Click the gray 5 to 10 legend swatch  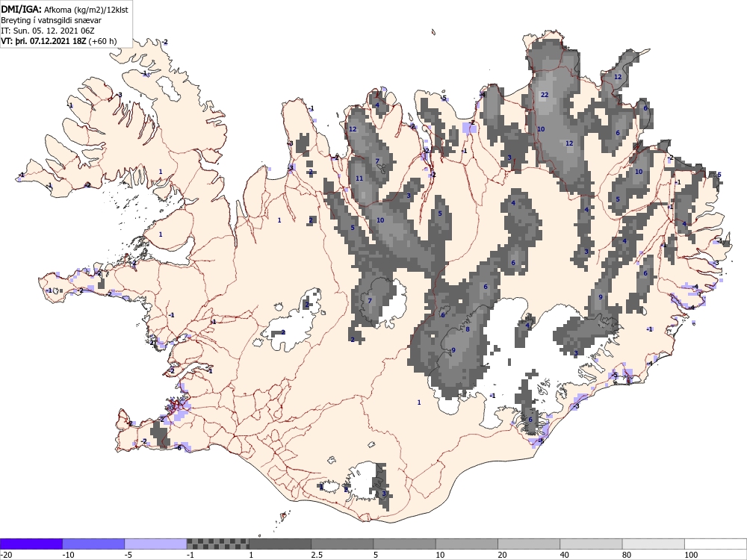[404, 544]
